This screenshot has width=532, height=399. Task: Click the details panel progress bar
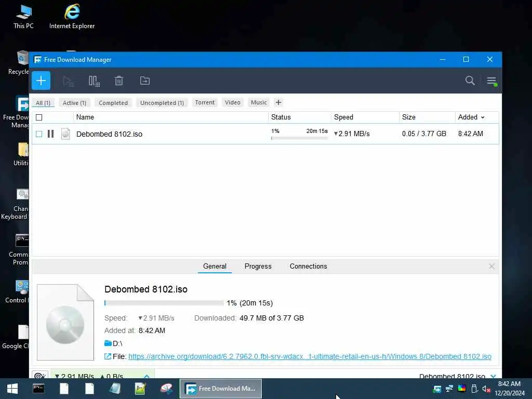click(x=164, y=303)
